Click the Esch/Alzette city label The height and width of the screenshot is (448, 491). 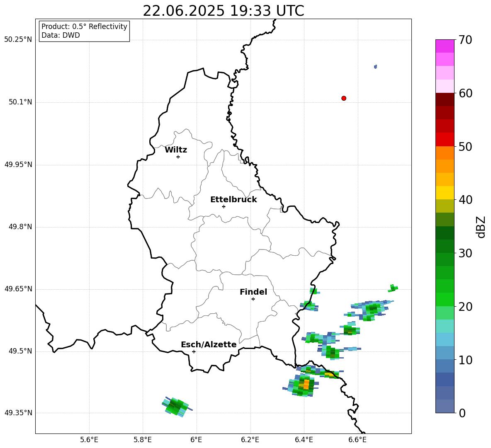(x=209, y=344)
